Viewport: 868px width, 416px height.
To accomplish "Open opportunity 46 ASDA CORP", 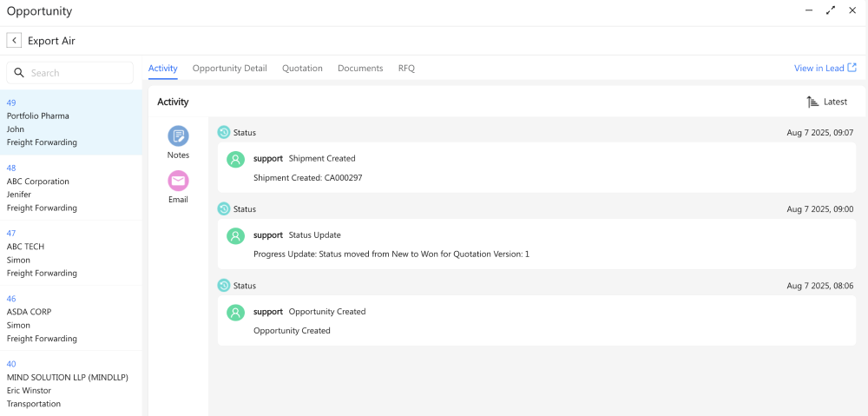I will (x=71, y=318).
